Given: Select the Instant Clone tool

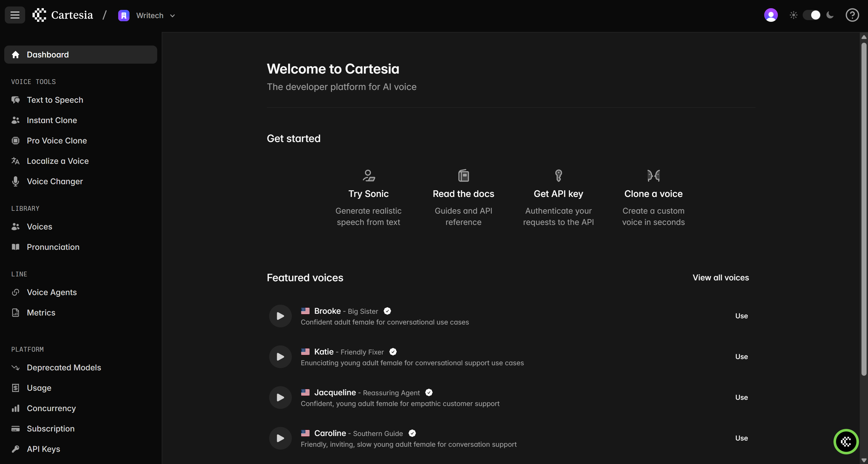Looking at the screenshot, I should [51, 120].
